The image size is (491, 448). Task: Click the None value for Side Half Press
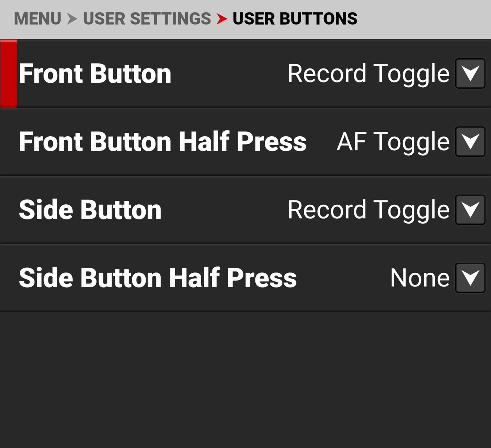coord(420,278)
